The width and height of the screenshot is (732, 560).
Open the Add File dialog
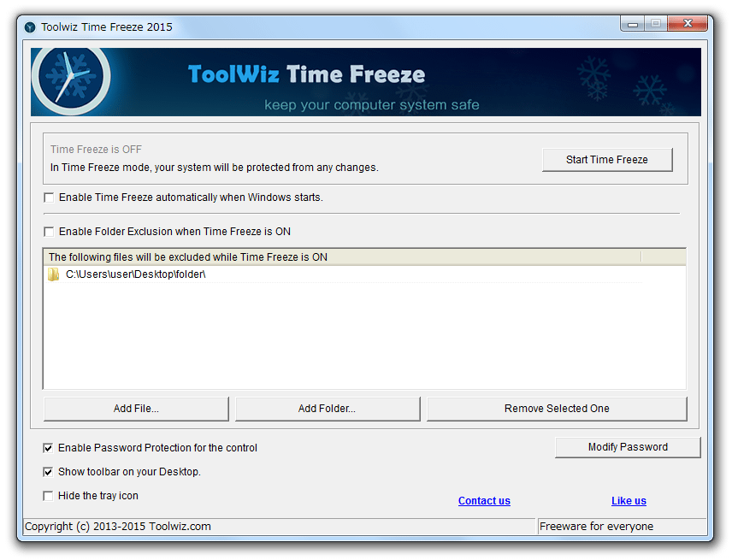(136, 409)
